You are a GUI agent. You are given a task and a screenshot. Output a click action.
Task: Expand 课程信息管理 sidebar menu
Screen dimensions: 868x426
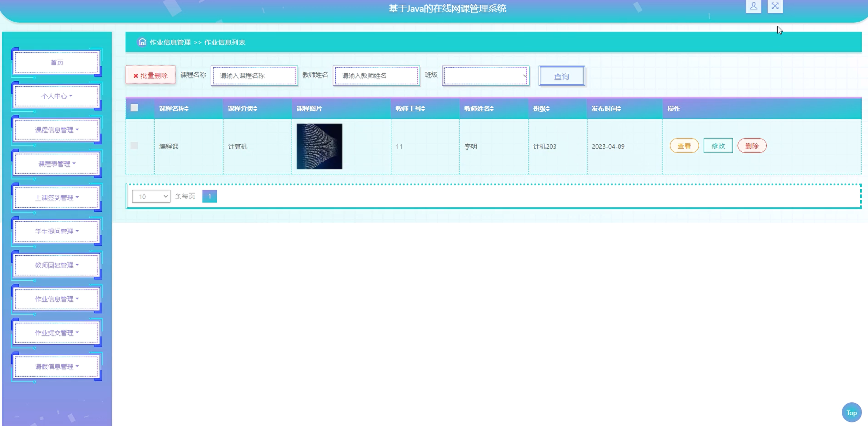[57, 130]
